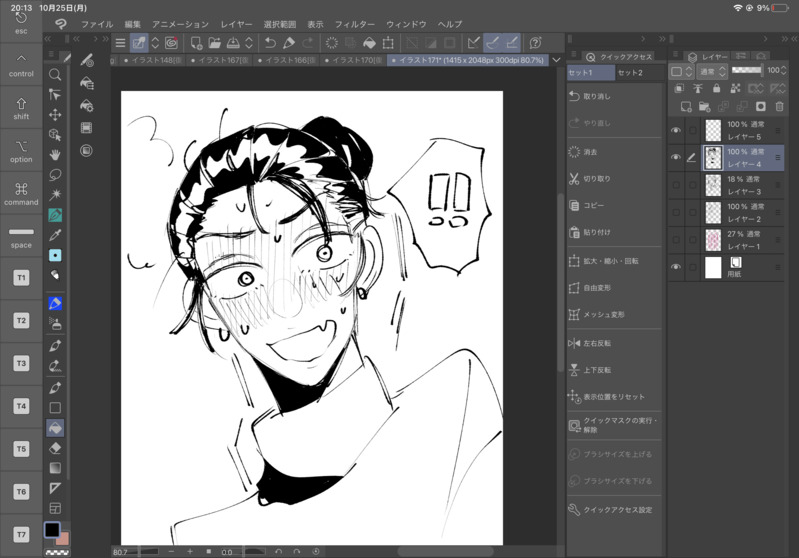Click the Scale/Rotate transform command icon

pos(388,43)
